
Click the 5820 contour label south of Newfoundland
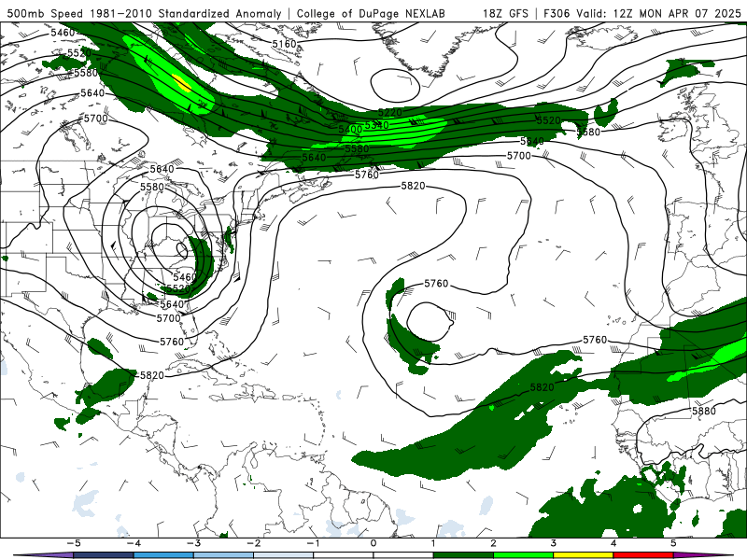click(x=413, y=186)
